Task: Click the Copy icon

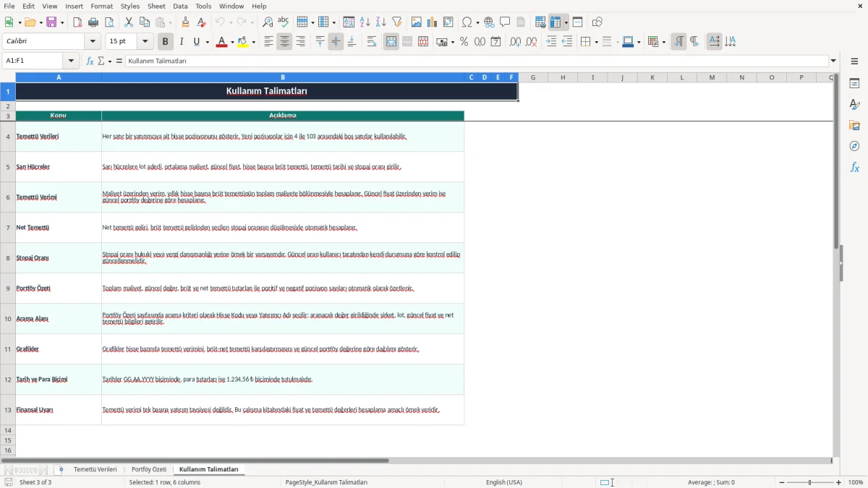Action: (145, 22)
